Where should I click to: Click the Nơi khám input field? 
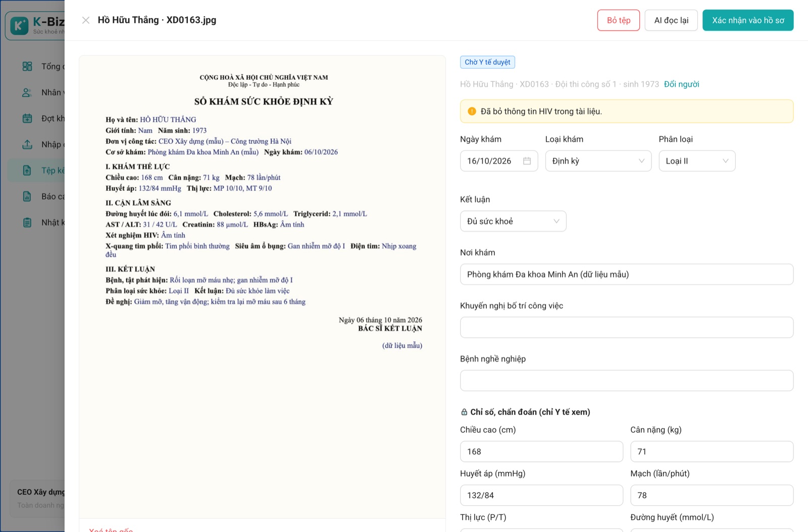pyautogui.click(x=627, y=275)
